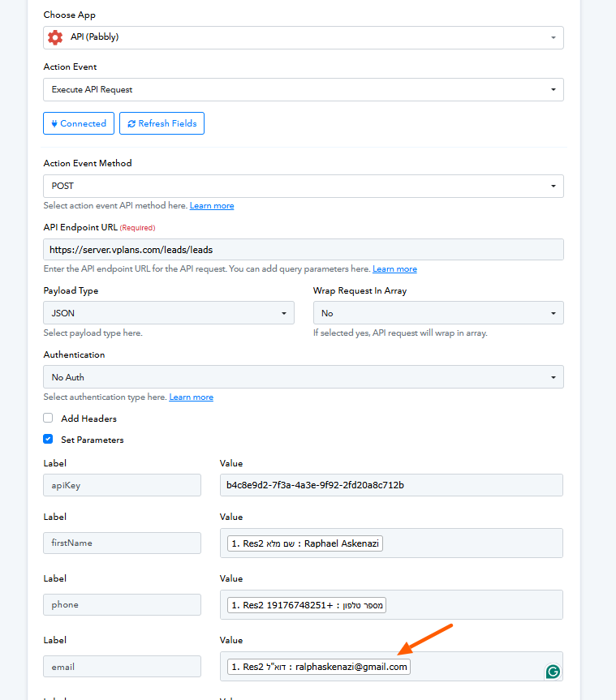616x700 pixels.
Task: Expand the Action Event dropdown
Action: click(303, 89)
